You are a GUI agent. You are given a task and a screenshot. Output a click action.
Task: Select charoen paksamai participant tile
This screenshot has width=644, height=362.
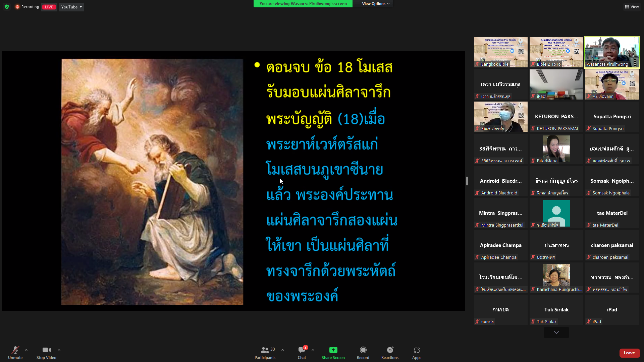(612, 245)
